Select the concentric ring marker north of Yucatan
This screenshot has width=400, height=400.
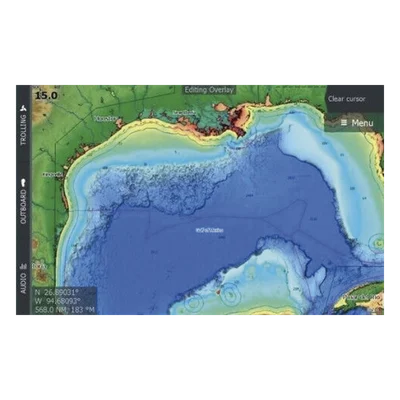pyautogui.click(x=230, y=294)
